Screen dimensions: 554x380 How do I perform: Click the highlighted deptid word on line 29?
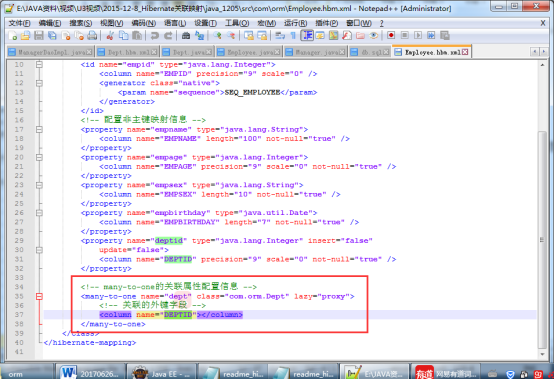pyautogui.click(x=169, y=241)
